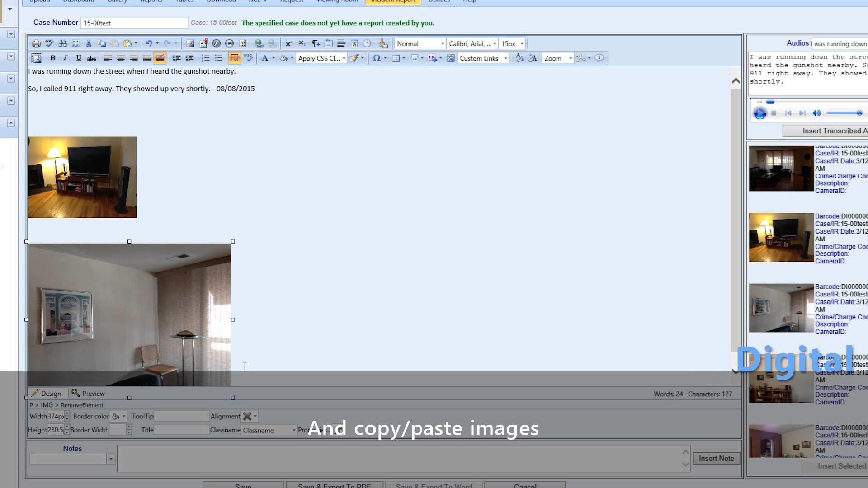868x488 pixels.
Task: Toggle italic formatting in the toolbar
Action: pos(65,58)
